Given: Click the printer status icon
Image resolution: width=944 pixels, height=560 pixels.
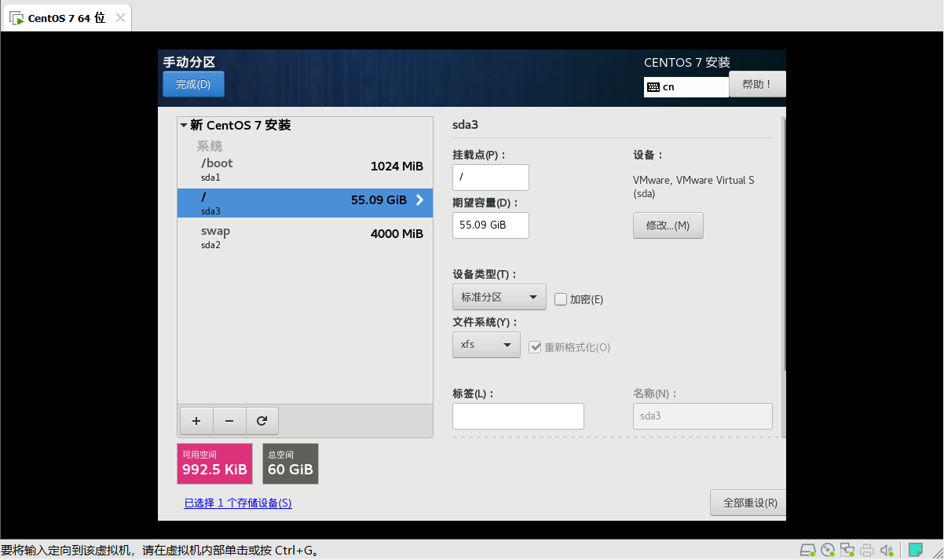Looking at the screenshot, I should pyautogui.click(x=867, y=550).
